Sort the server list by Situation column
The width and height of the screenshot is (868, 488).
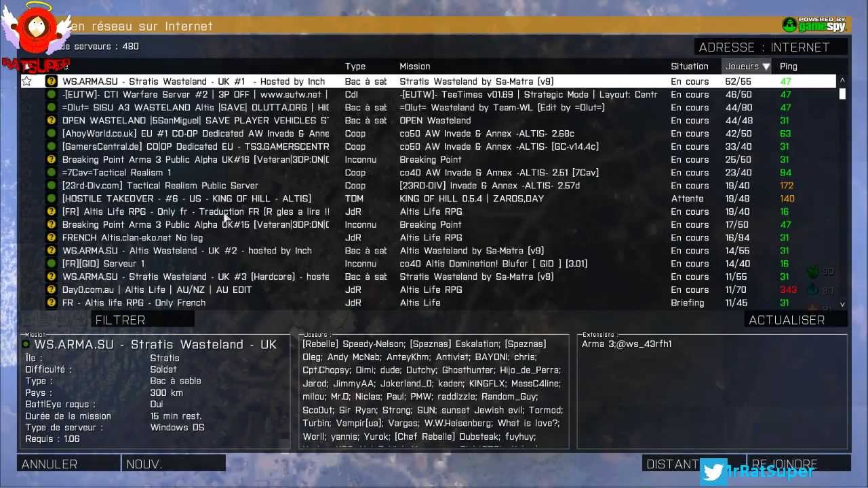(x=689, y=66)
